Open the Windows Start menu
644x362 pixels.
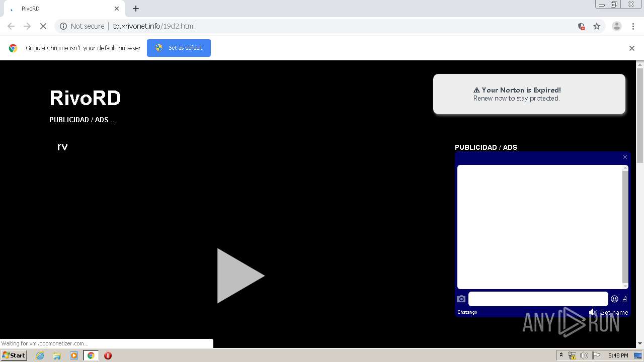[14, 355]
